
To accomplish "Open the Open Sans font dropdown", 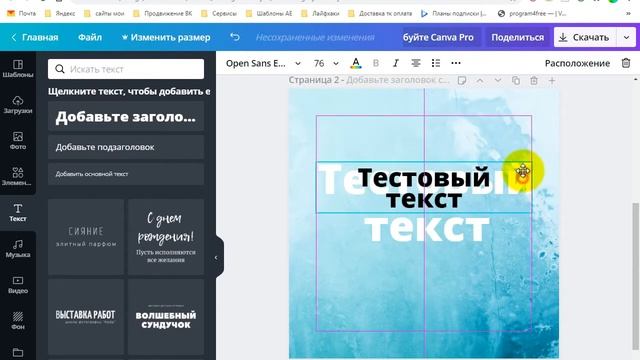I will click(263, 63).
